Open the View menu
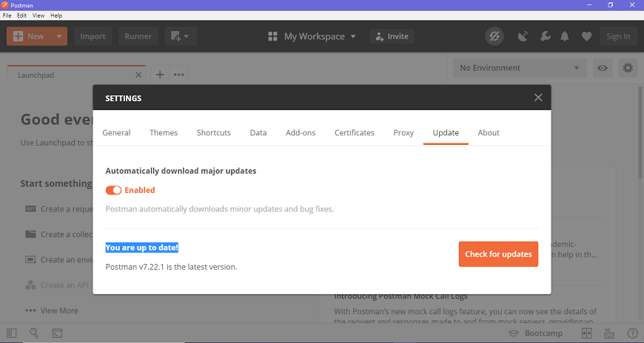Image resolution: width=644 pixels, height=343 pixels. point(38,16)
